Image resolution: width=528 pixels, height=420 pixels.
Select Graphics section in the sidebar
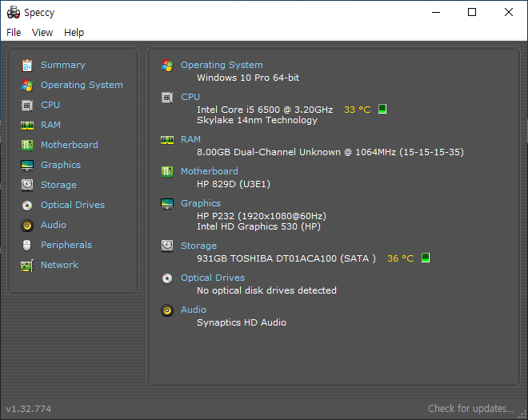tap(61, 165)
